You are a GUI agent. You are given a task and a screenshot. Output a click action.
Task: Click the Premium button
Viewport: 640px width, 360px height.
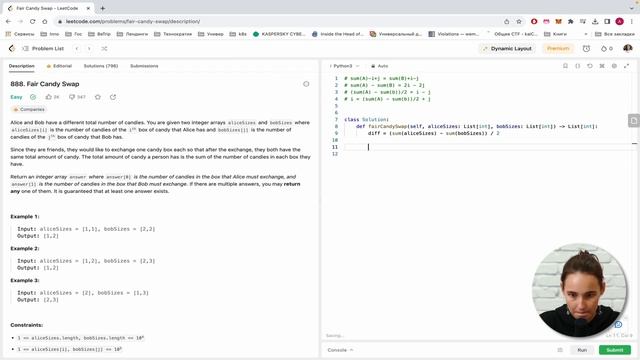click(x=558, y=49)
